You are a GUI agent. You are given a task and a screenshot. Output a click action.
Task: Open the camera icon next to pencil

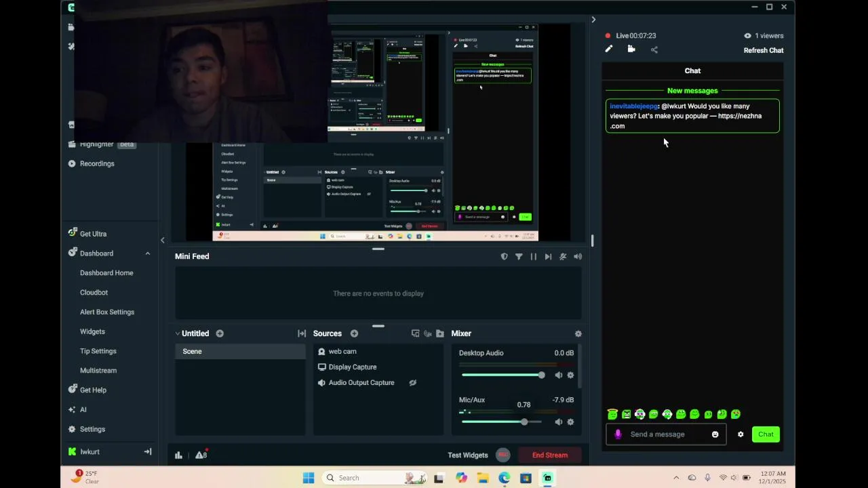(631, 49)
